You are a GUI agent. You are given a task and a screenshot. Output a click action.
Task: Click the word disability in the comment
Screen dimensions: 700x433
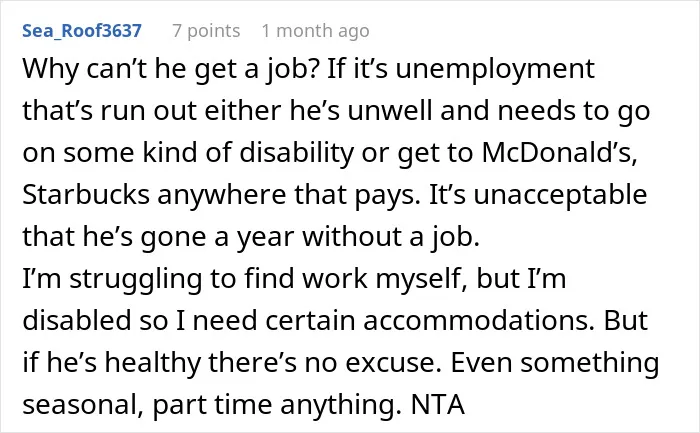tap(297, 154)
